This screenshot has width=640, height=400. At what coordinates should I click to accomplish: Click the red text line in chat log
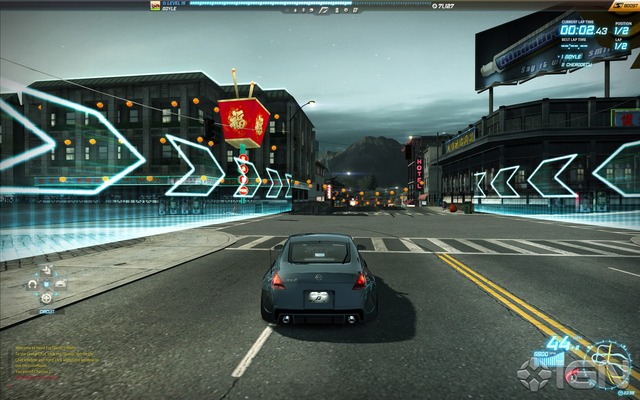37,378
